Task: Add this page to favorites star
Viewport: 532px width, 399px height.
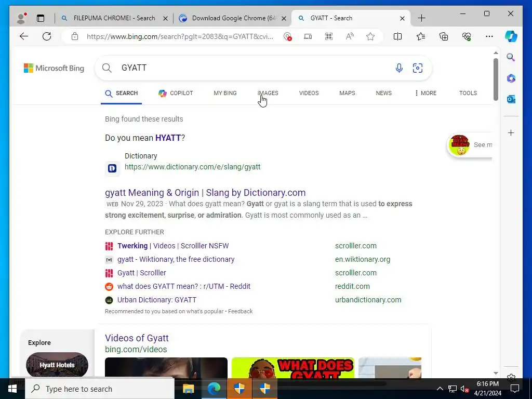Action: (x=370, y=36)
